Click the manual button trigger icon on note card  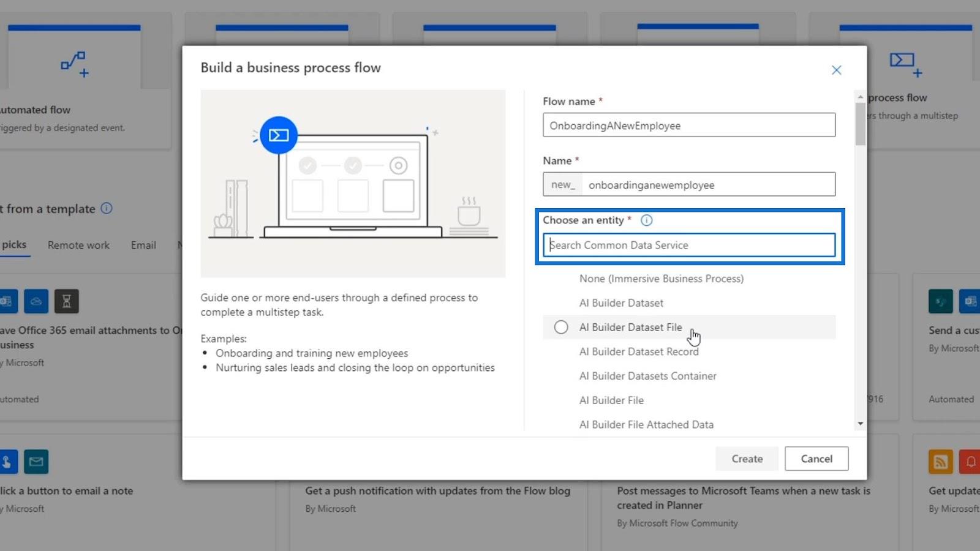tap(8, 462)
